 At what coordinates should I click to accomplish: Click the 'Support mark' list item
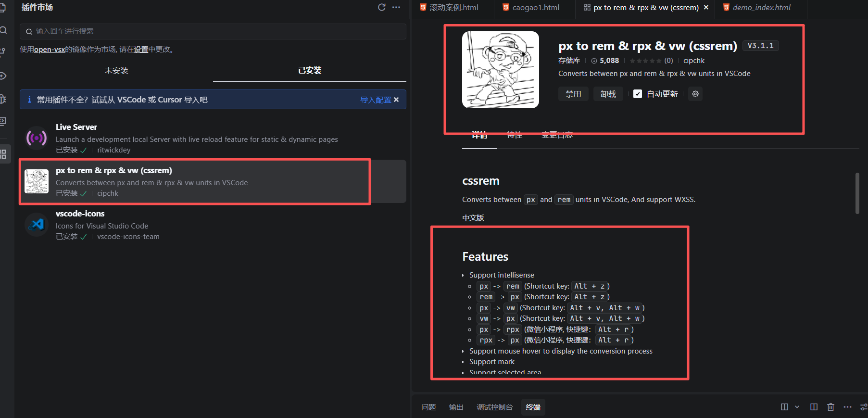(x=492, y=362)
